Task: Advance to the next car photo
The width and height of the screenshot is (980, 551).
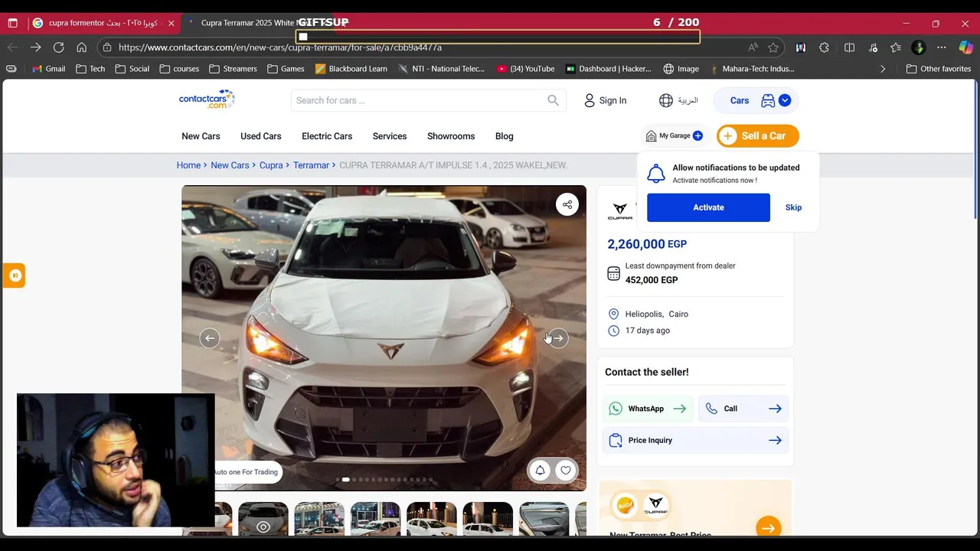Action: point(558,338)
